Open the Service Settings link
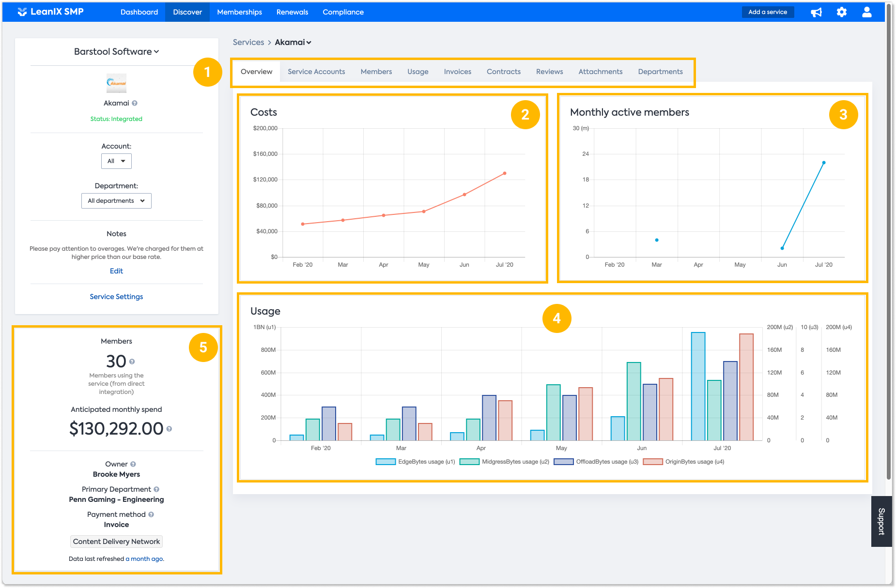896x588 pixels. click(x=116, y=297)
